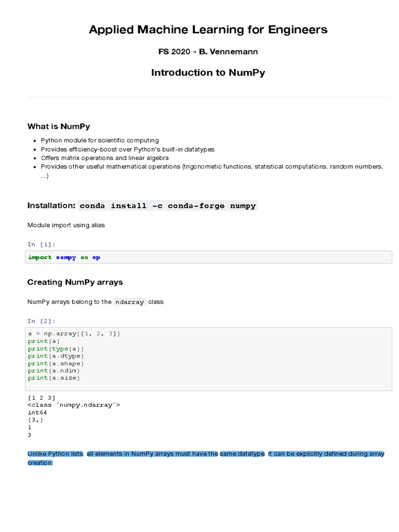The image size is (399, 532).
Task: Focus the 'import numpy as np' code cell
Action: click(208, 257)
